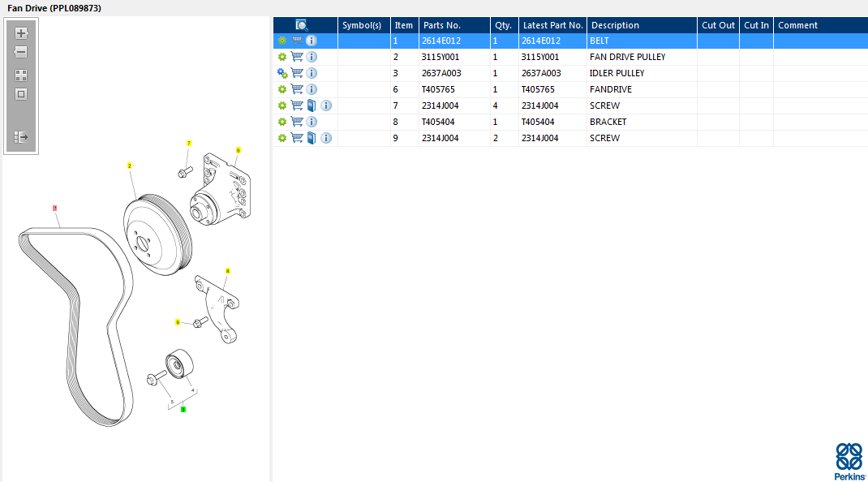Open book icon for item 9 SCREW
This screenshot has height=482, width=868.
[312, 138]
